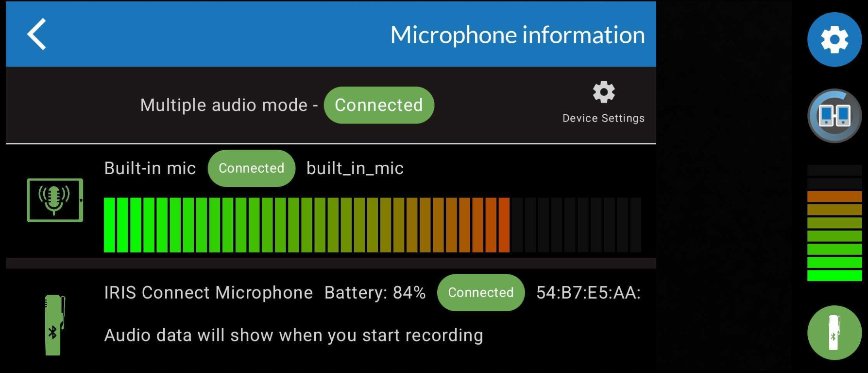Image resolution: width=868 pixels, height=373 pixels.
Task: Open Device Settings gear icon
Action: (604, 92)
